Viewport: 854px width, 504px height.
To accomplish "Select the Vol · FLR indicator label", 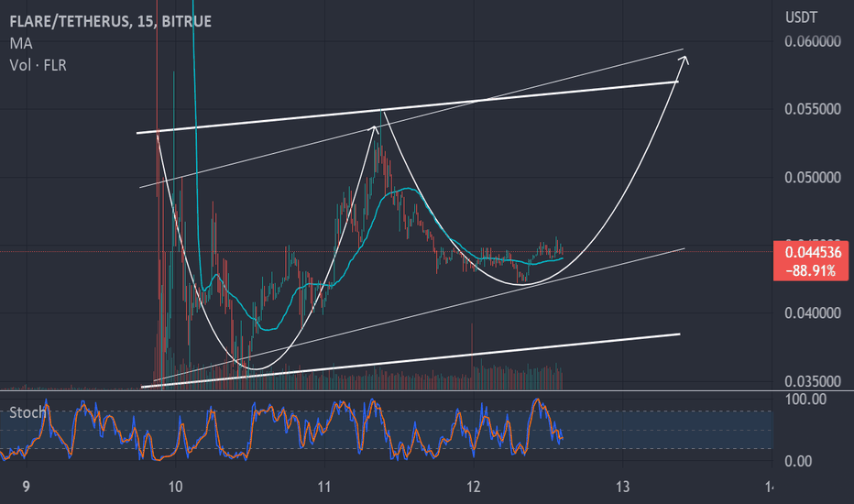I will [38, 65].
